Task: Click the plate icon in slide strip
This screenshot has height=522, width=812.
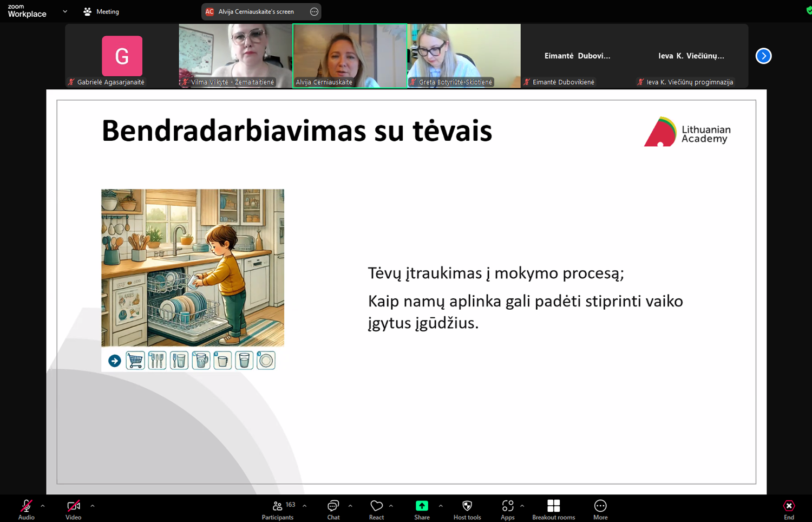Action: [266, 361]
